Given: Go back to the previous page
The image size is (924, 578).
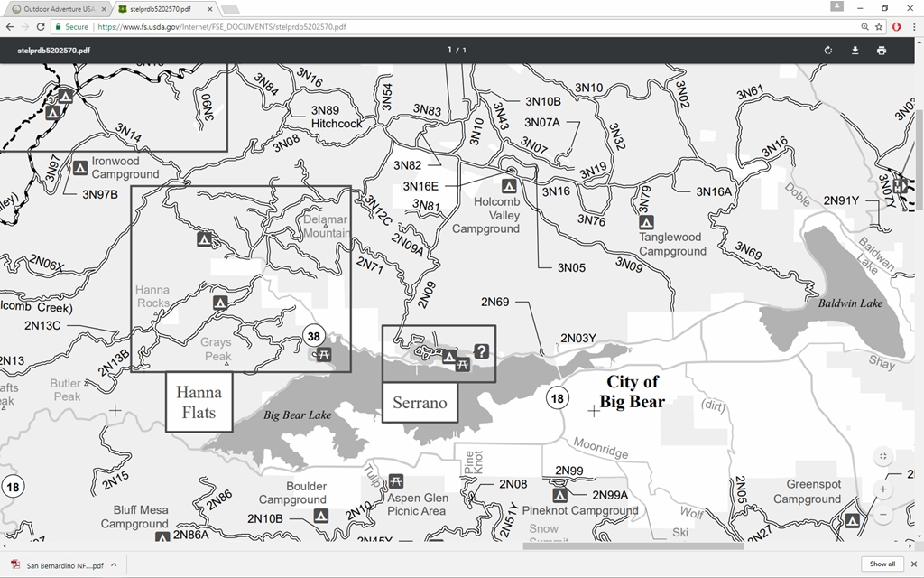Looking at the screenshot, I should [10, 27].
